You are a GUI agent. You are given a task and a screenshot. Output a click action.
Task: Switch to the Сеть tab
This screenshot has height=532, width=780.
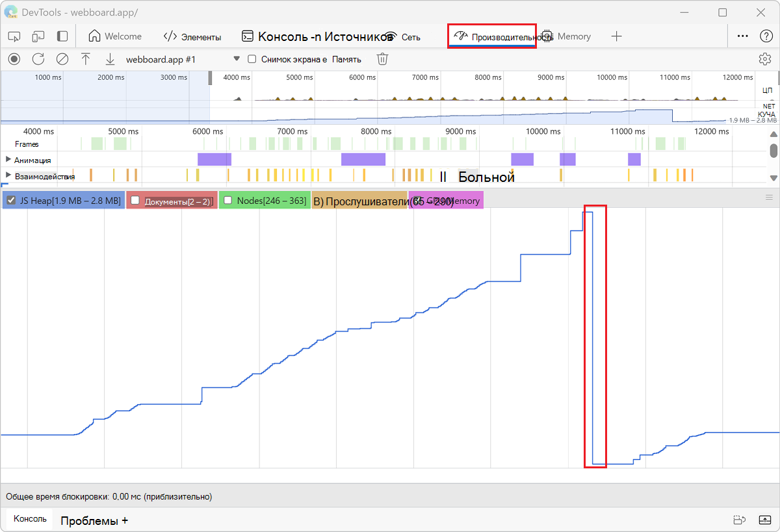pyautogui.click(x=402, y=36)
